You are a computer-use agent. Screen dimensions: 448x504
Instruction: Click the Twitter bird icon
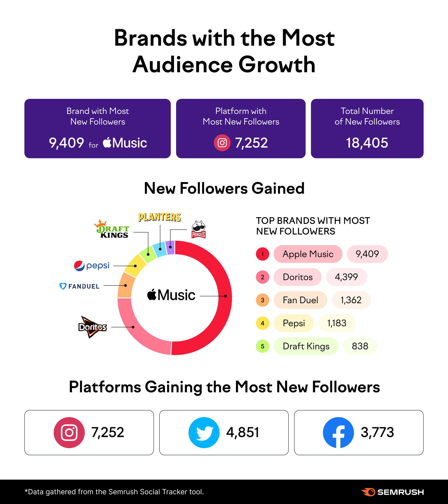tap(204, 432)
